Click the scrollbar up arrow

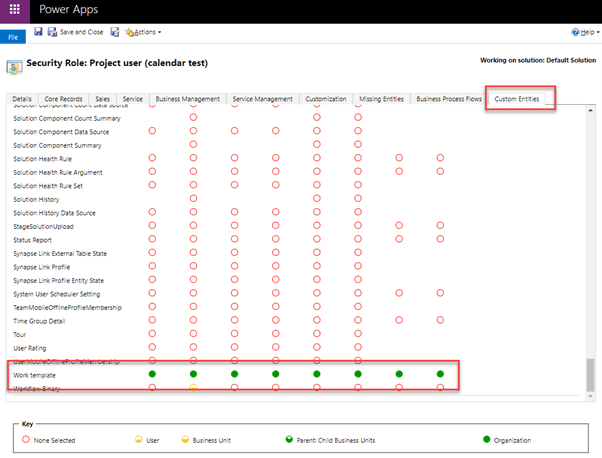[x=590, y=111]
